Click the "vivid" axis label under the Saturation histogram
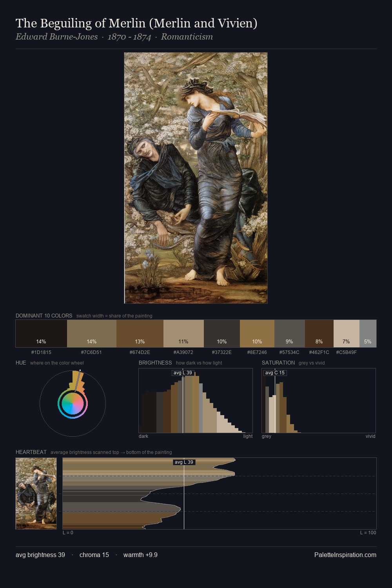 [370, 436]
